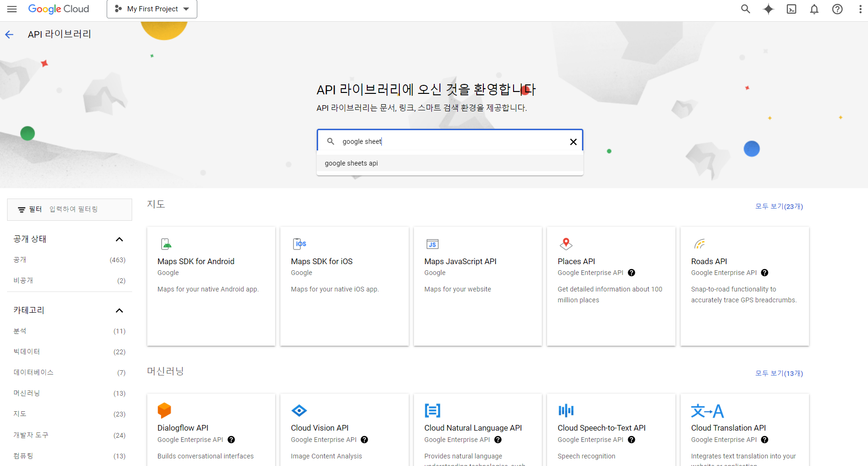Open Places API card title

[576, 261]
